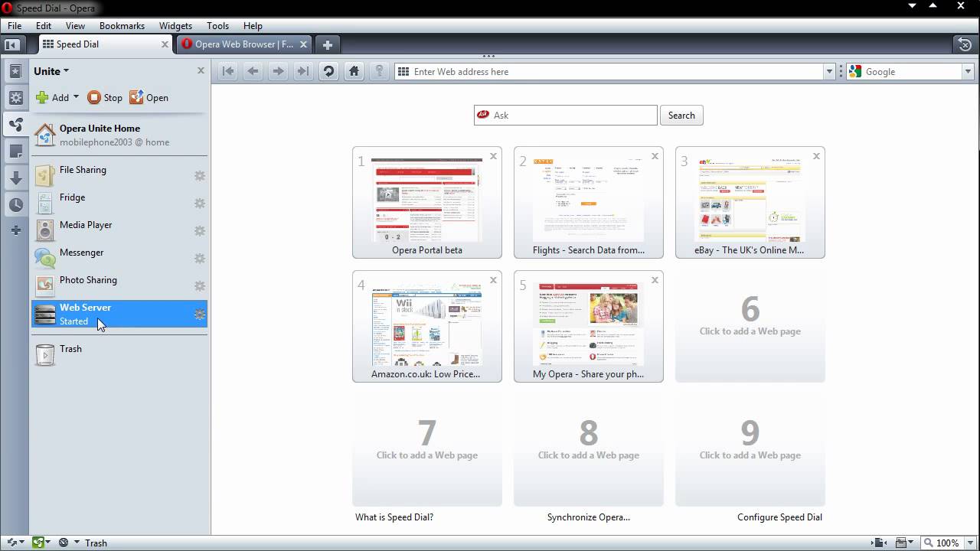Click the Open service button
Screen dimensions: 980x551
pyautogui.click(x=149, y=98)
